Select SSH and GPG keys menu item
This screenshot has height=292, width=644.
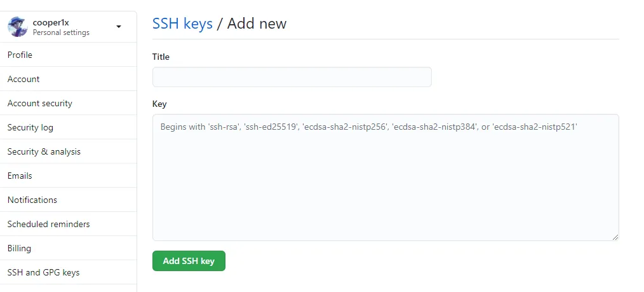click(43, 272)
